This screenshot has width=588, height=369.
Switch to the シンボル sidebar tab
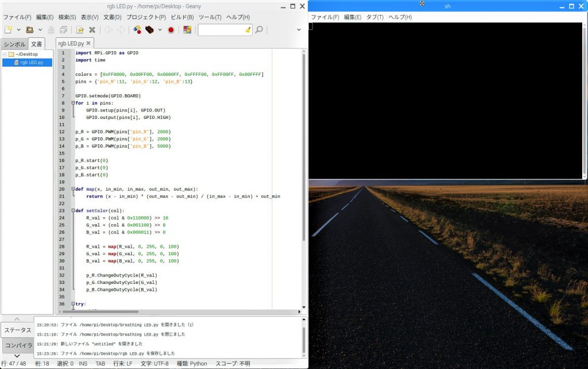(x=14, y=44)
